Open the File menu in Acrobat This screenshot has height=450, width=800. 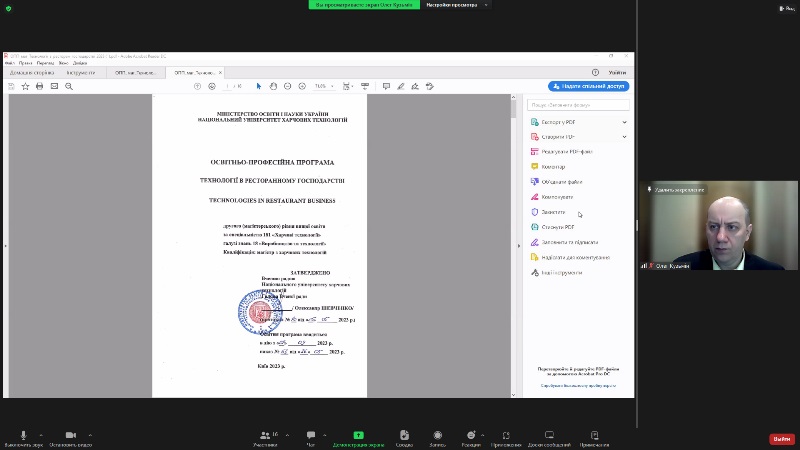point(9,63)
